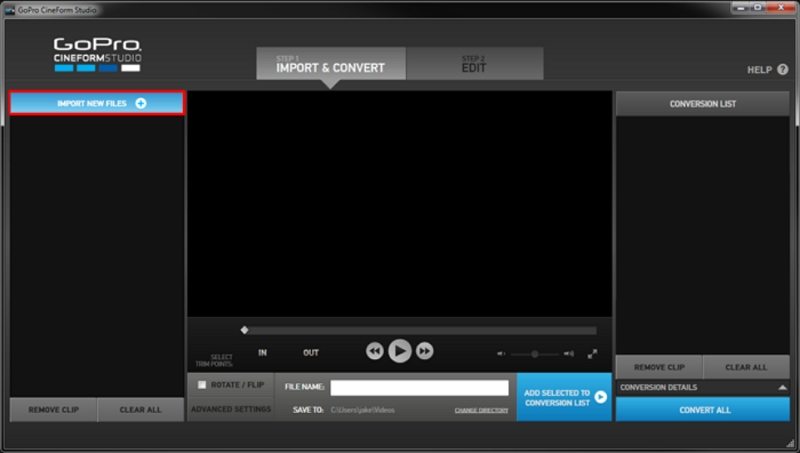The height and width of the screenshot is (453, 800).
Task: Adjust the volume slider knob
Action: (x=534, y=354)
